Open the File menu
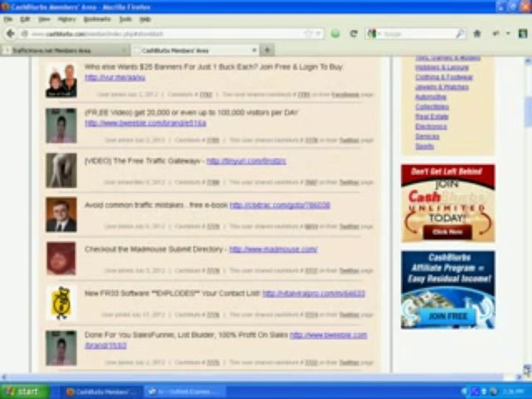This screenshot has height=399, width=532. point(8,19)
